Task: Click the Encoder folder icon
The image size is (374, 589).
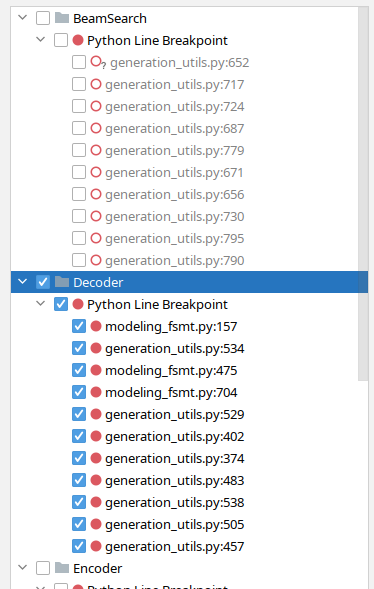Action: click(x=62, y=568)
